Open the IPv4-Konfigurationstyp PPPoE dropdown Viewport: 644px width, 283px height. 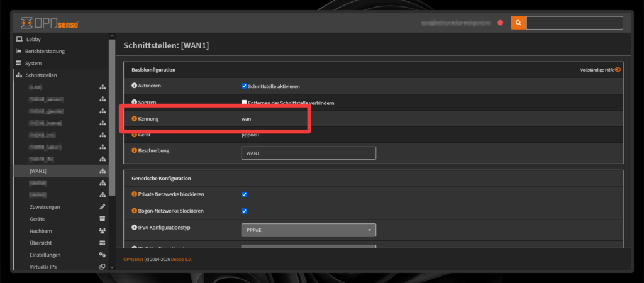[308, 230]
